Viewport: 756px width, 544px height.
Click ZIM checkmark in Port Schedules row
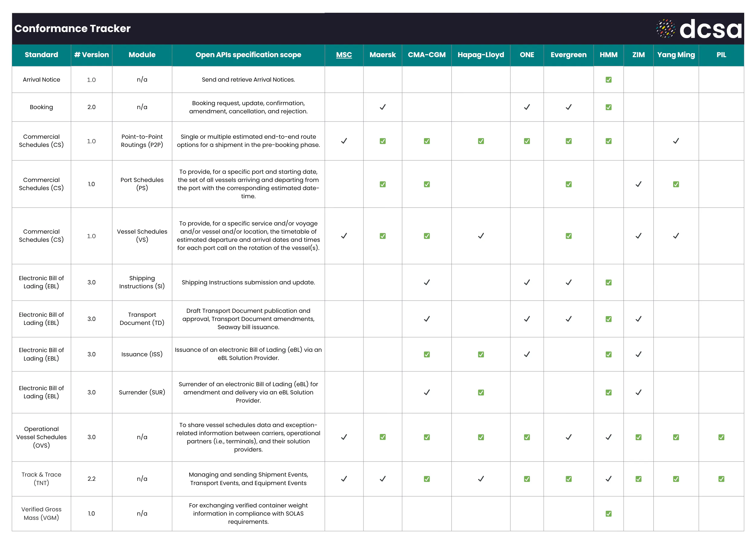click(638, 184)
